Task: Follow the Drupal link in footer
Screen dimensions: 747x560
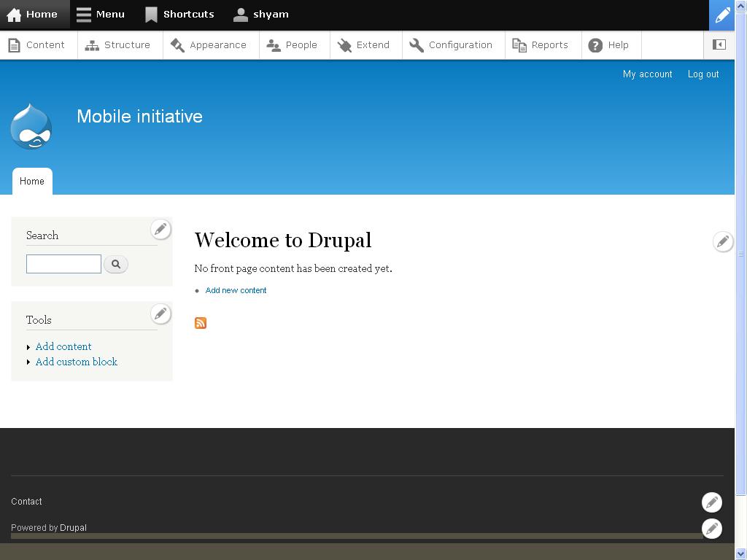Action: (74, 528)
